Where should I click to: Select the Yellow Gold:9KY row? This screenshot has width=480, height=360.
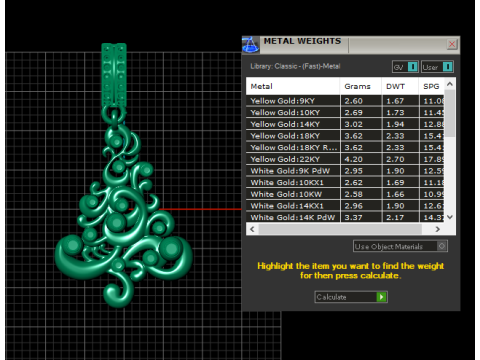tap(345, 101)
